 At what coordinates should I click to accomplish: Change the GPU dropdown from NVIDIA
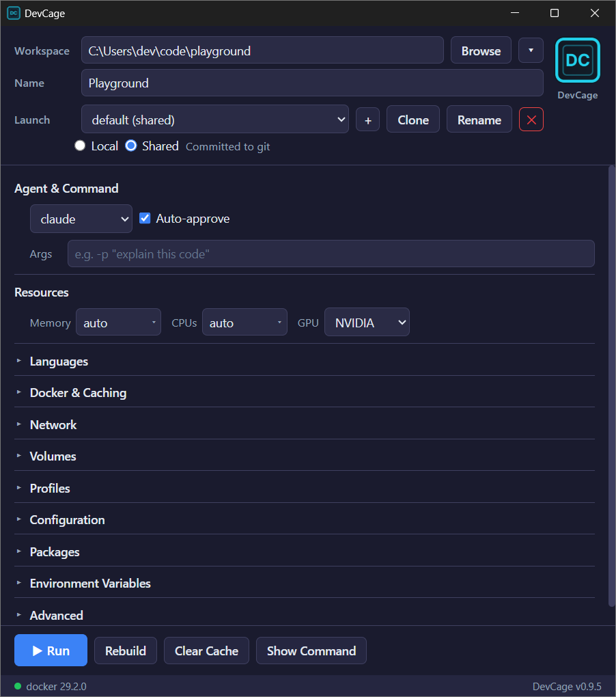pos(367,321)
